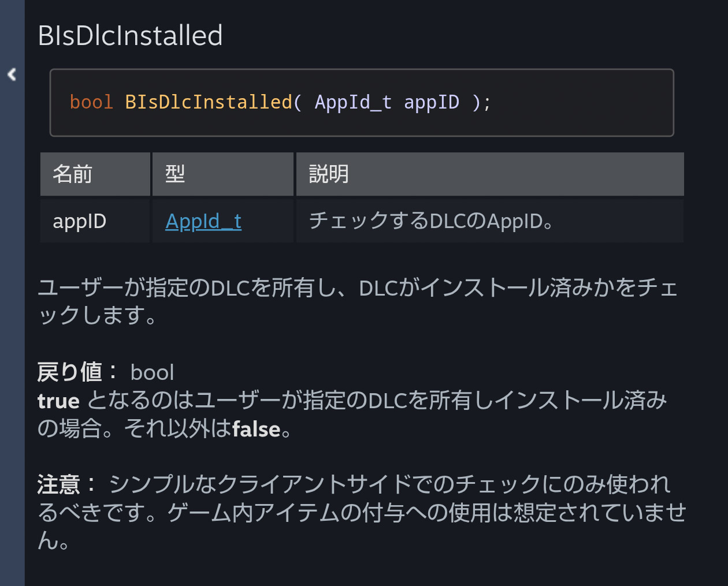Click the orange bool keyword in code
The image size is (728, 586).
click(91, 102)
